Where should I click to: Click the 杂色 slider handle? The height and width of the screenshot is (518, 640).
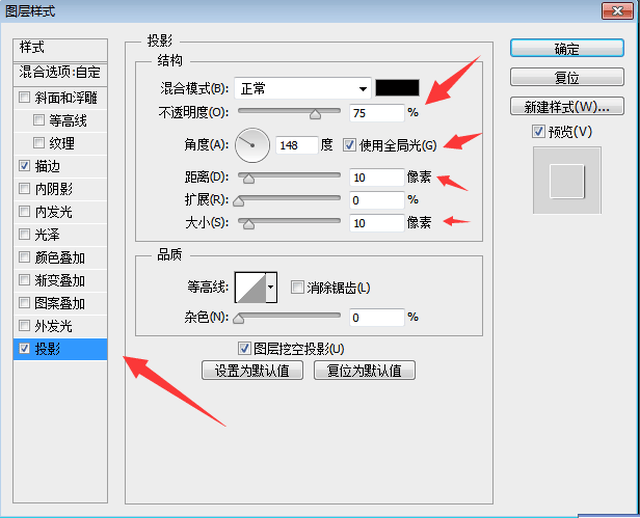tap(239, 319)
